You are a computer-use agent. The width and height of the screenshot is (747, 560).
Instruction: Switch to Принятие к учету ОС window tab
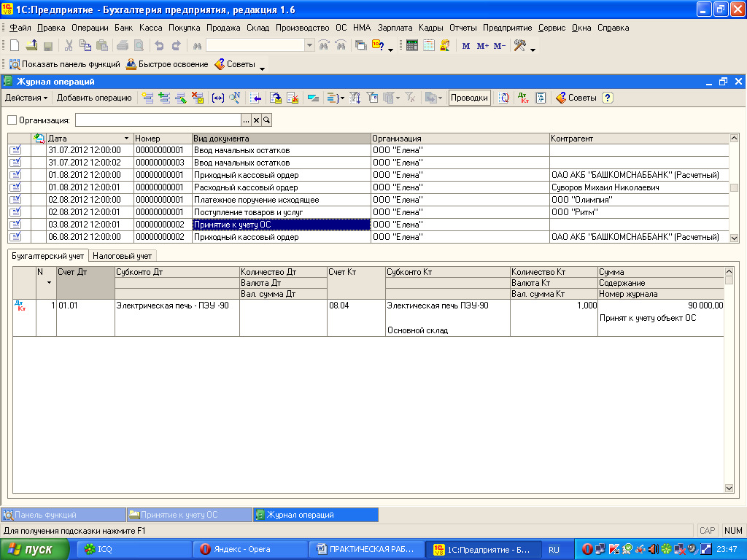[189, 515]
